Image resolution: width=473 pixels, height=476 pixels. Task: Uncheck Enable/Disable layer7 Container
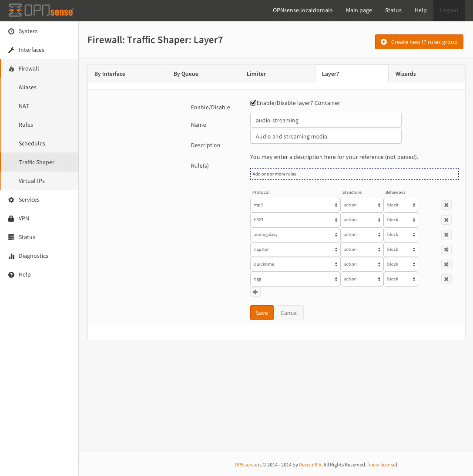pos(253,103)
